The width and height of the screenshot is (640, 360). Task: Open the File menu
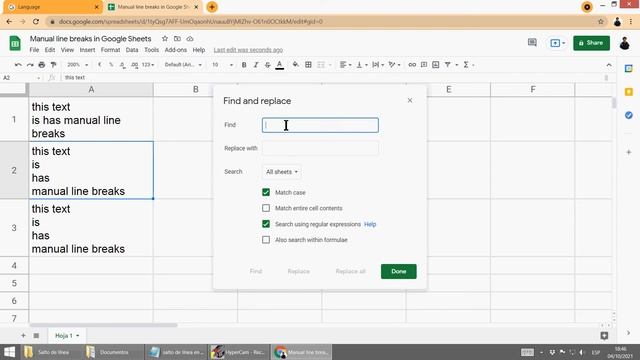tap(34, 50)
